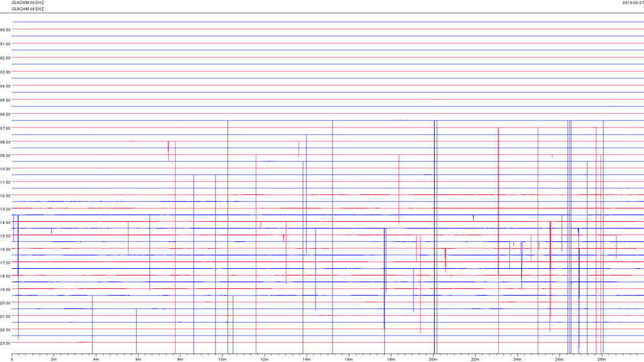Select the 17:30 time row label

click(x=5, y=263)
